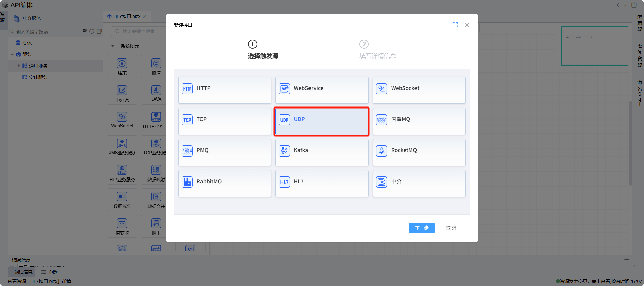Click the resource keyword search field

[x=47, y=32]
